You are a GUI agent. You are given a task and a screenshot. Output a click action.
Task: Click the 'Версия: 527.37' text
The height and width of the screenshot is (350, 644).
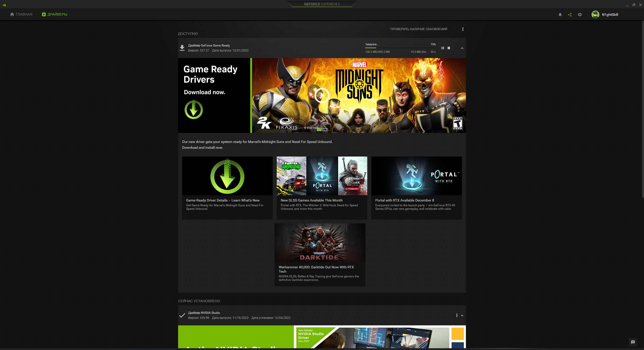click(199, 51)
